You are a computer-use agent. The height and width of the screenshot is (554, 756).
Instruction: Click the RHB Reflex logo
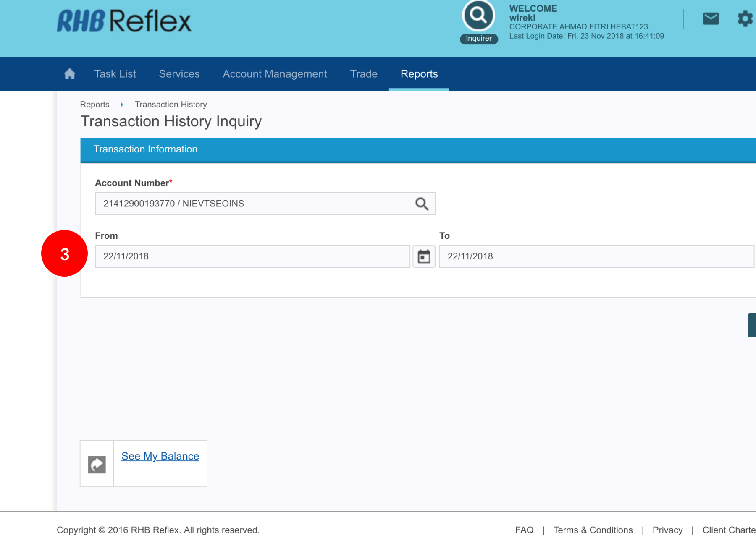click(x=124, y=21)
